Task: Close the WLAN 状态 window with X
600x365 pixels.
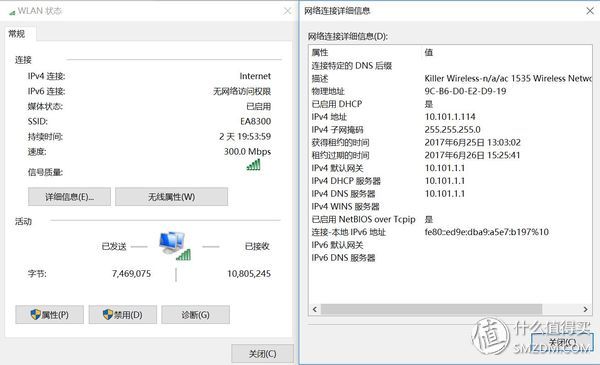Action: [x=287, y=11]
